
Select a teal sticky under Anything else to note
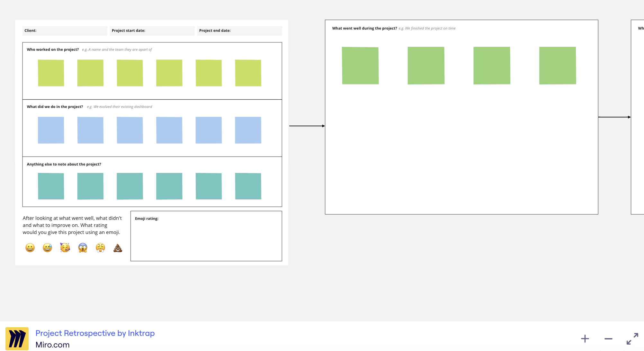point(51,186)
